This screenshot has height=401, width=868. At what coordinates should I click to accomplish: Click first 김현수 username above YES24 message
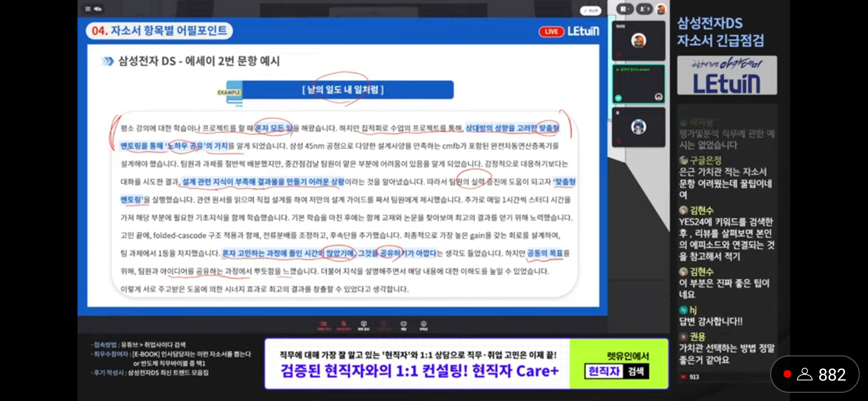pos(701,211)
